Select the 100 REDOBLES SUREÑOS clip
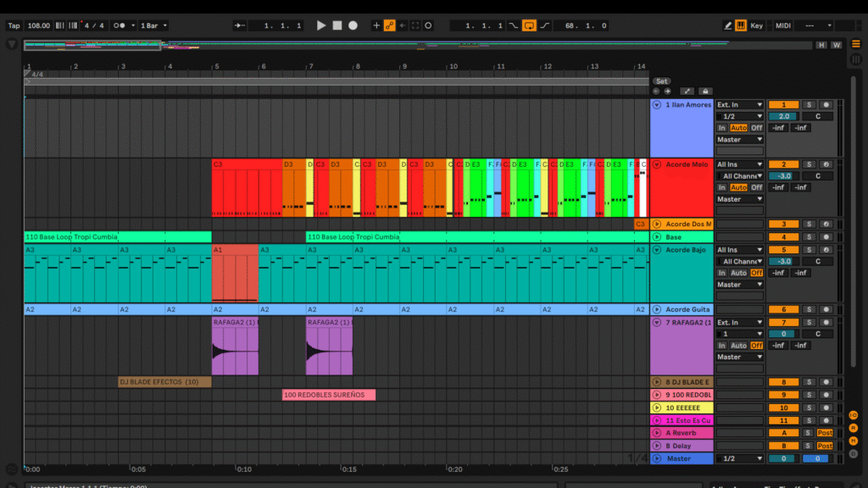The width and height of the screenshot is (868, 488). 328,395
